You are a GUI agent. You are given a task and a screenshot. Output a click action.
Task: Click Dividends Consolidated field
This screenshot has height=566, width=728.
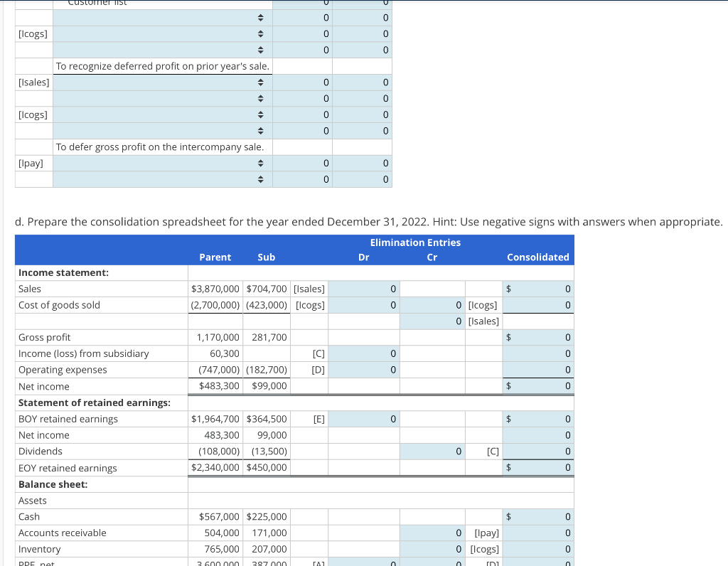click(x=538, y=452)
